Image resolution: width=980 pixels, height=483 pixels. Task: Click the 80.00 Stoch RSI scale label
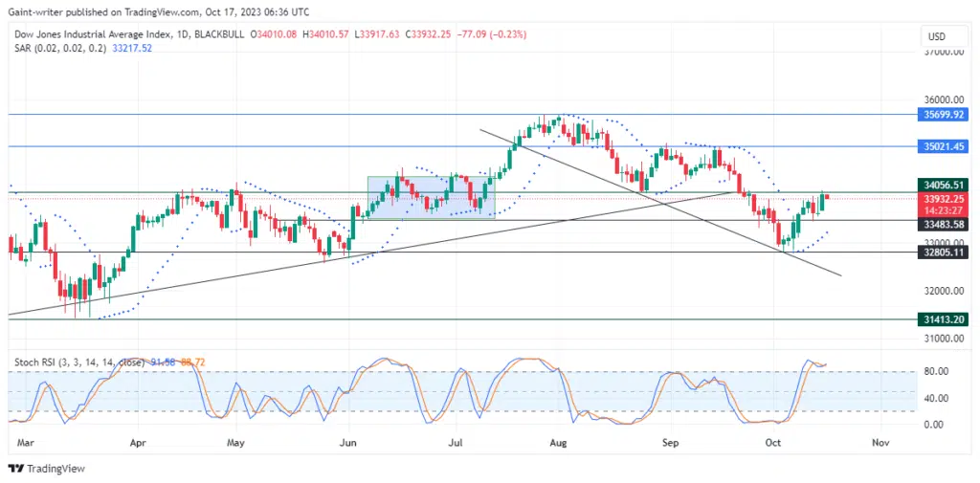point(936,371)
